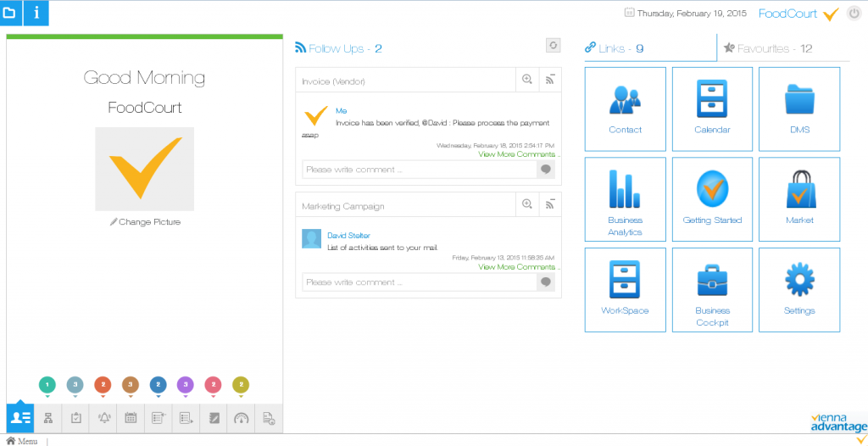This screenshot has width=868, height=446.
Task: Click the follow-up feed icon on Invoice (Vendor)
Action: tap(550, 80)
